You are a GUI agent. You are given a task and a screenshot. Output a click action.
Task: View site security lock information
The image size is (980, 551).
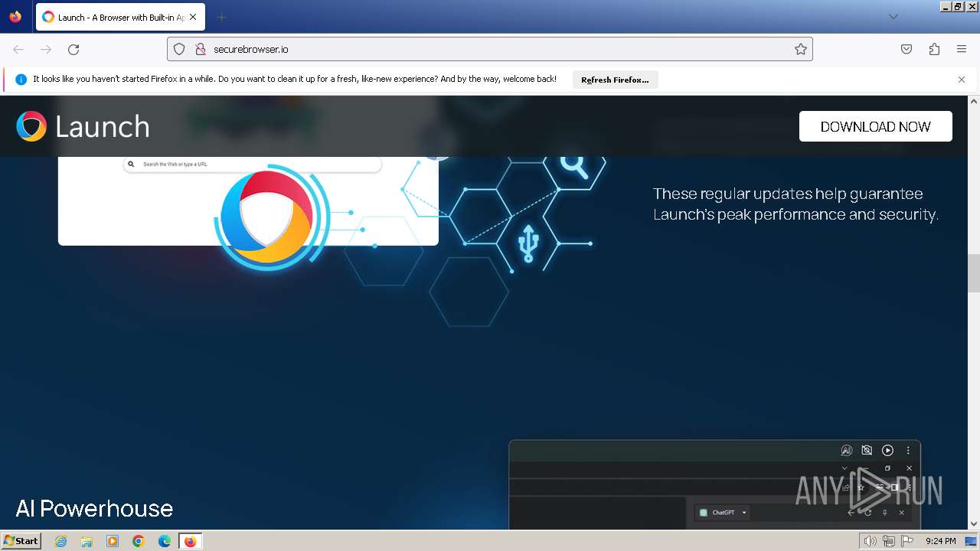[201, 49]
